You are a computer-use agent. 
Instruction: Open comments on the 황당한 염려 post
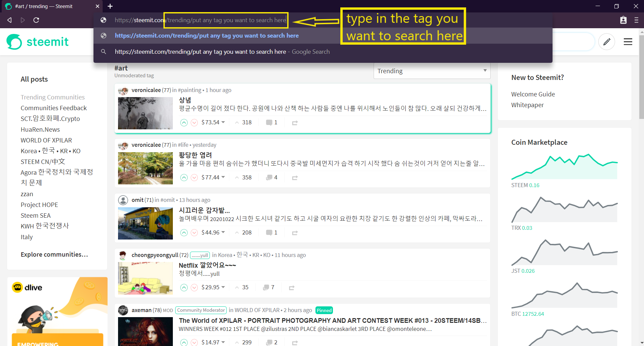(x=272, y=178)
